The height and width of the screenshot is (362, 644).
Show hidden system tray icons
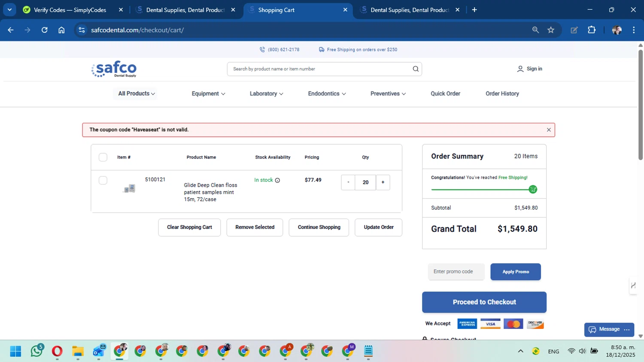pyautogui.click(x=520, y=351)
